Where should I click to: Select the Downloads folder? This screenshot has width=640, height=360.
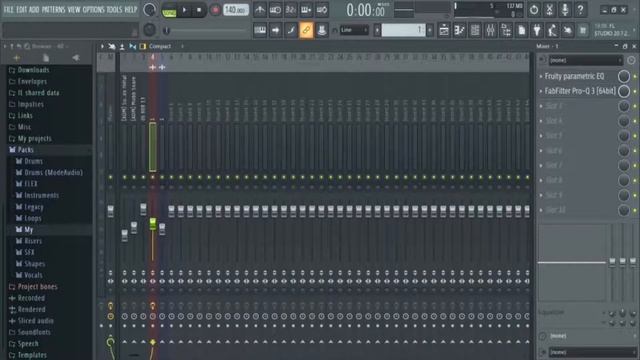click(33, 70)
